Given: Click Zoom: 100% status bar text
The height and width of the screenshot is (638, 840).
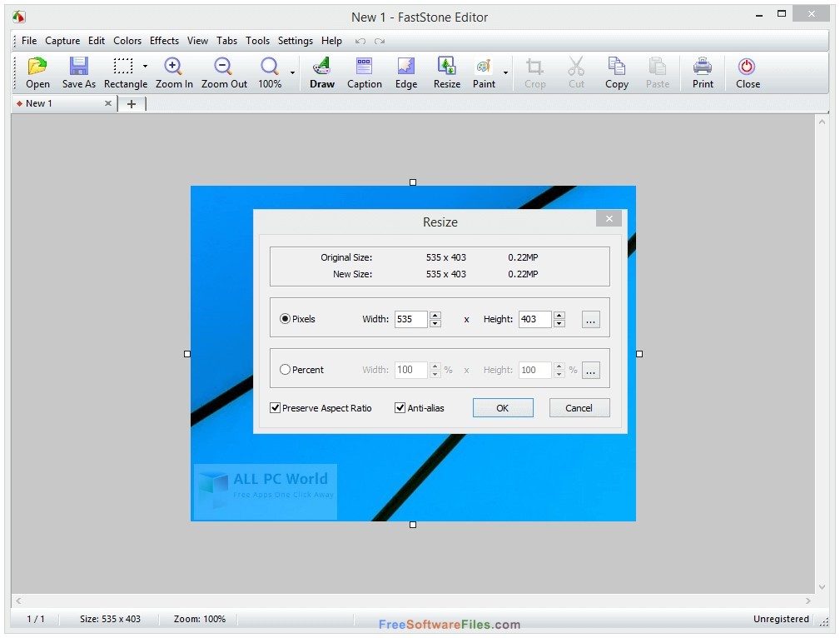Looking at the screenshot, I should (x=199, y=619).
